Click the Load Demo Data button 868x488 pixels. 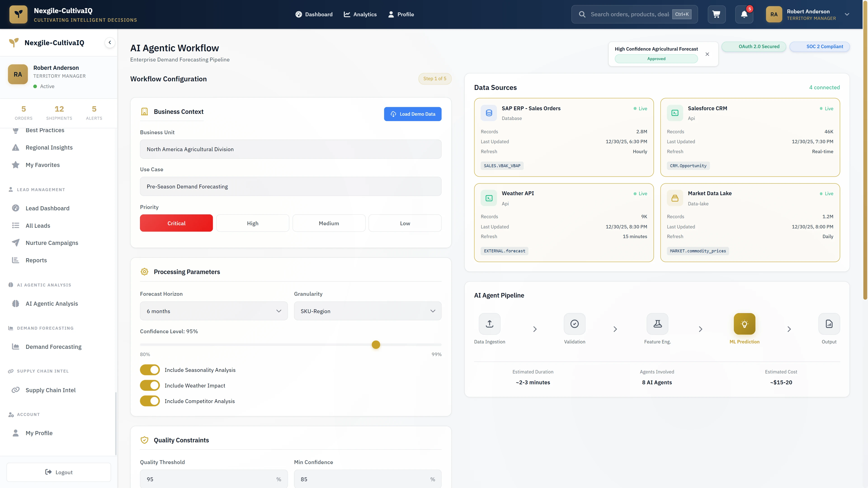click(x=413, y=114)
